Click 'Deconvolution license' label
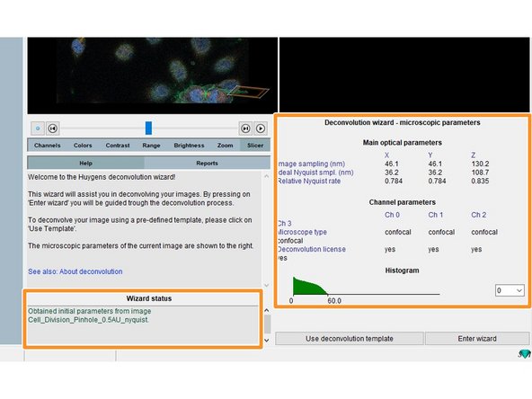The image size is (532, 399). point(311,250)
